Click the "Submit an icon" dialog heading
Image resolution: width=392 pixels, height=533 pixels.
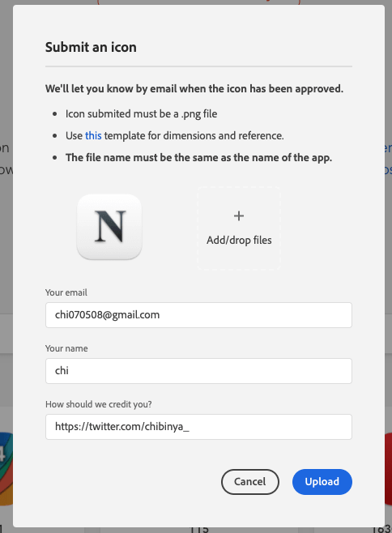91,47
